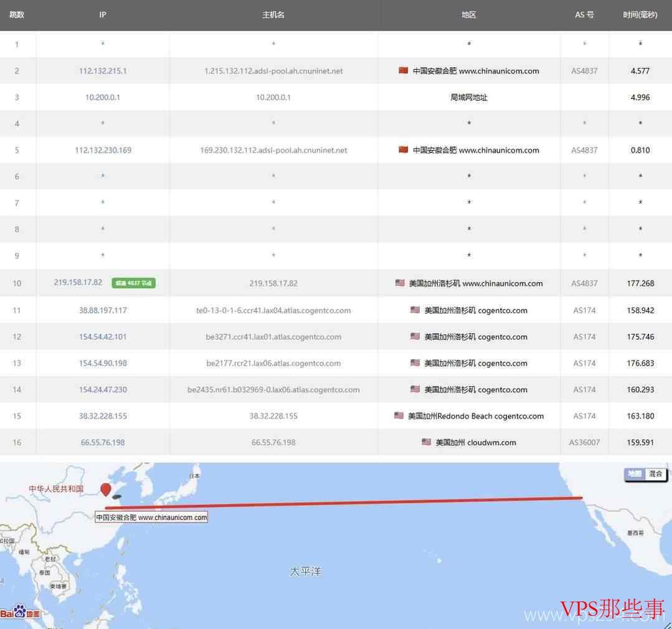Screen dimensions: 672x629
Task: Click the 177.268 time value
Action: (640, 283)
